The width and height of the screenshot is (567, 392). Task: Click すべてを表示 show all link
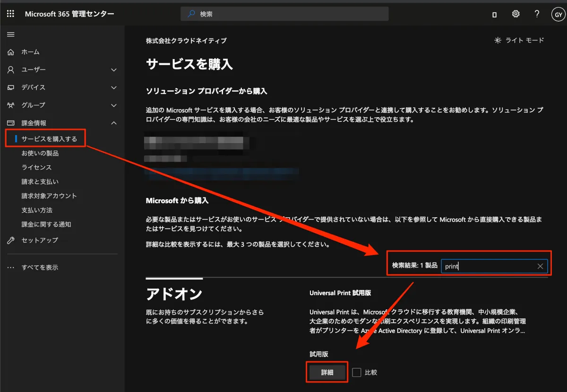pyautogui.click(x=40, y=267)
